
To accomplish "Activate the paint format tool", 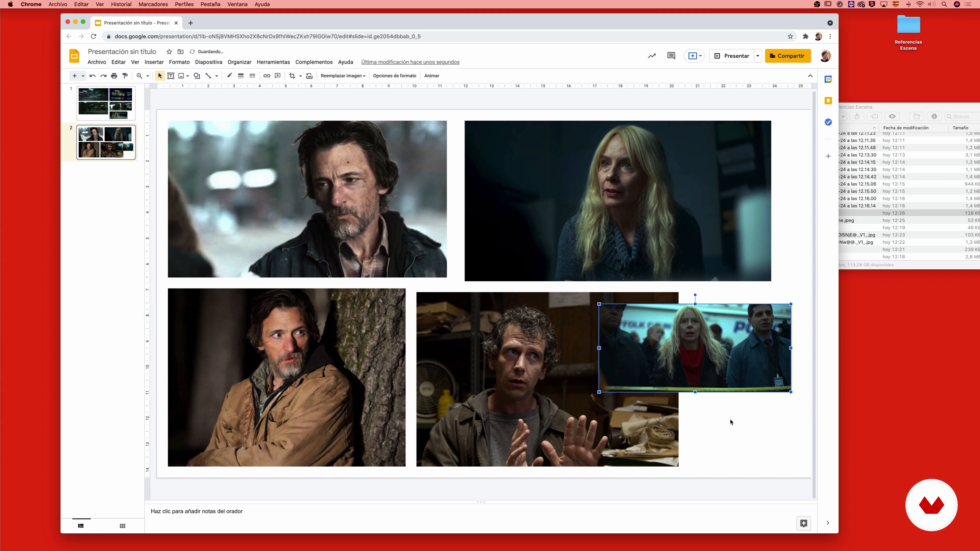I will [125, 76].
